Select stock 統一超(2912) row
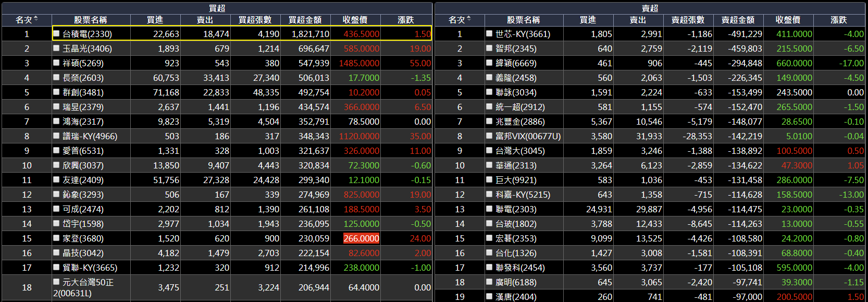This screenshot has width=868, height=302. (x=650, y=107)
